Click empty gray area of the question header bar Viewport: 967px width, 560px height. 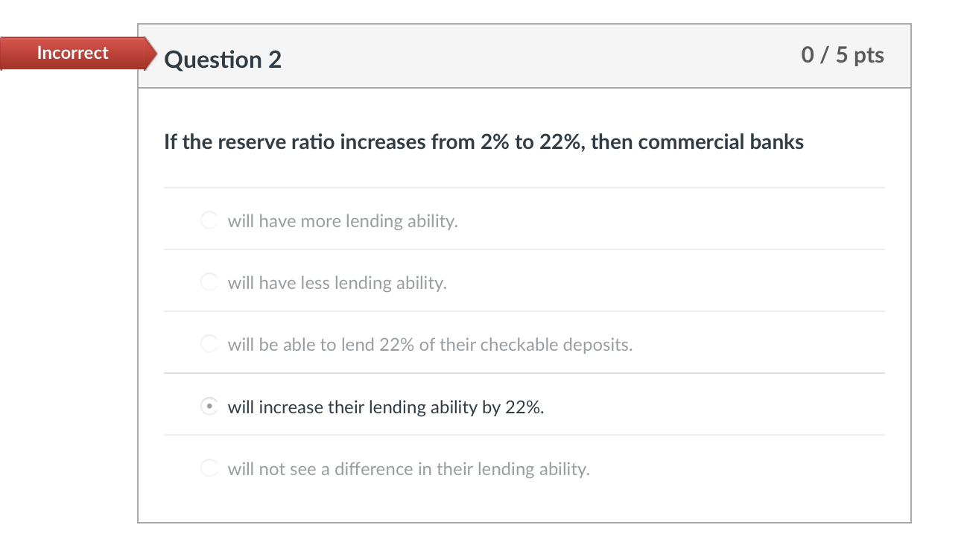tap(536, 57)
